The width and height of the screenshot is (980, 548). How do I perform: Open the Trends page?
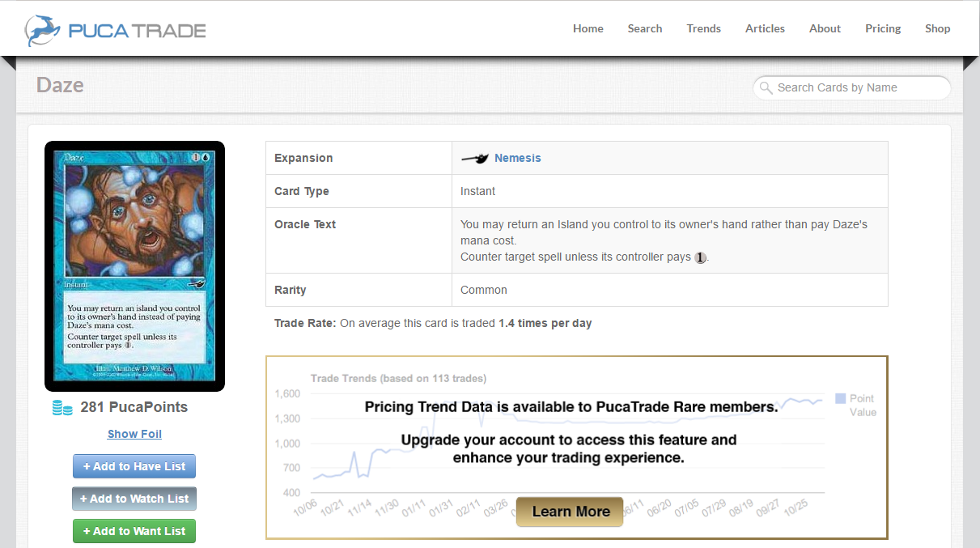coord(704,28)
